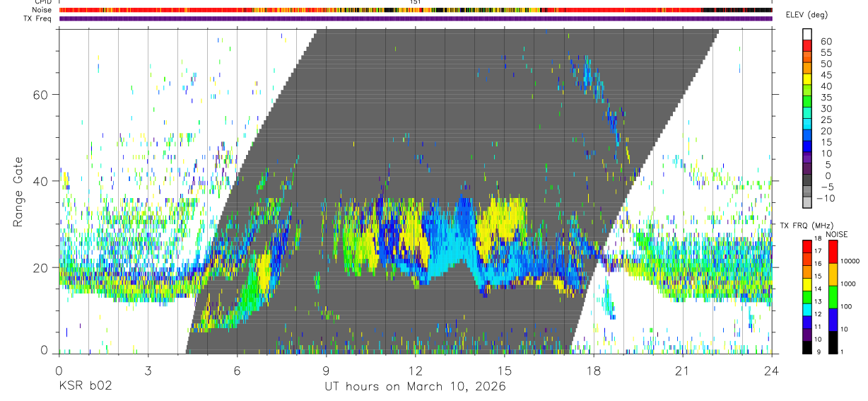Click the '17' label on TX FRQ colorbar
Viewport: 868px width, 401px height.
click(819, 251)
